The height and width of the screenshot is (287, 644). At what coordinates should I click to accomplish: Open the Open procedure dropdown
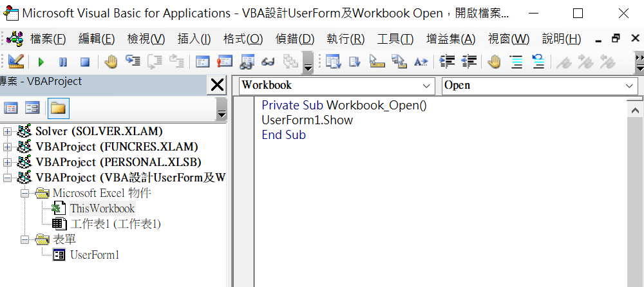(629, 86)
